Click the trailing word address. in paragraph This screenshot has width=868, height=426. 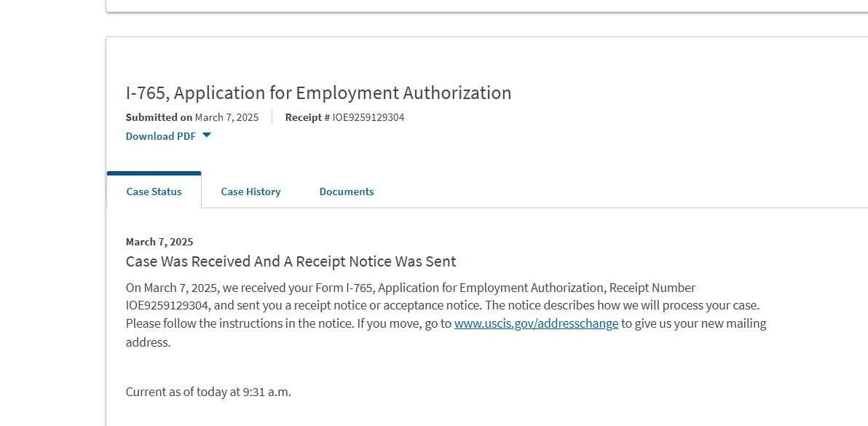(149, 342)
